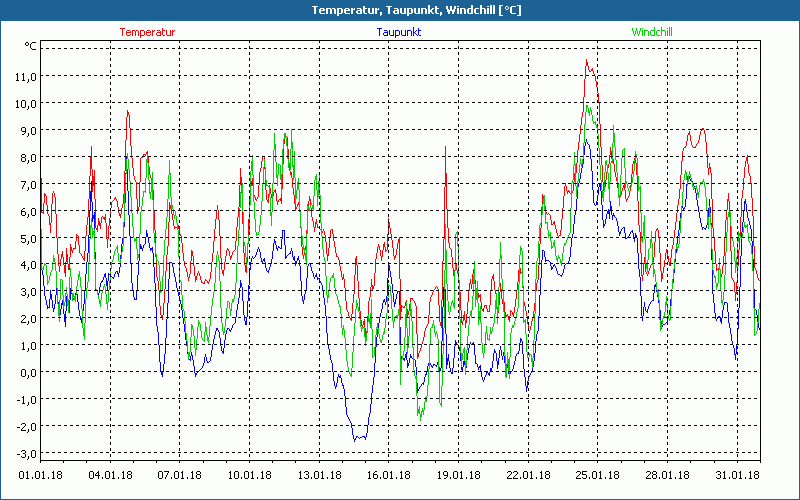Click the date label '22.01.18'
Image resolution: width=800 pixels, height=500 pixels.
528,475
